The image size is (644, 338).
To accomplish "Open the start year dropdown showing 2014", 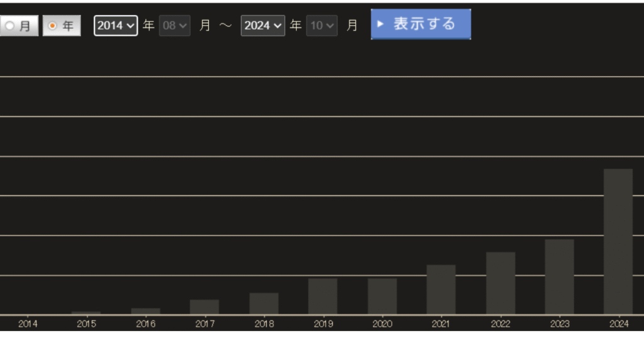I will 116,26.
